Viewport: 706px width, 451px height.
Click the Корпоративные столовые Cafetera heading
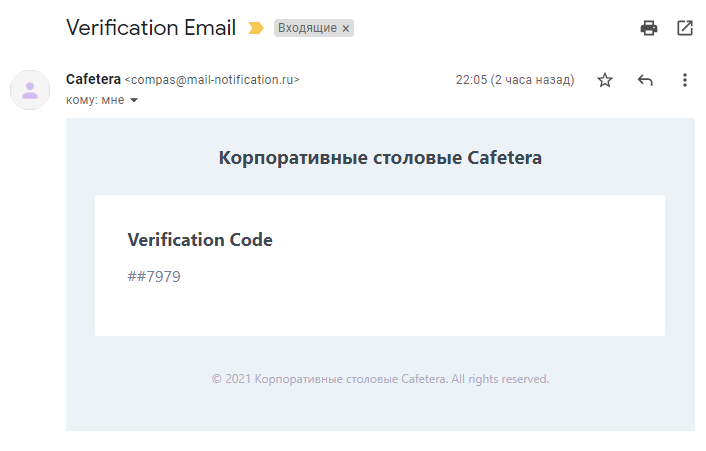click(x=380, y=158)
